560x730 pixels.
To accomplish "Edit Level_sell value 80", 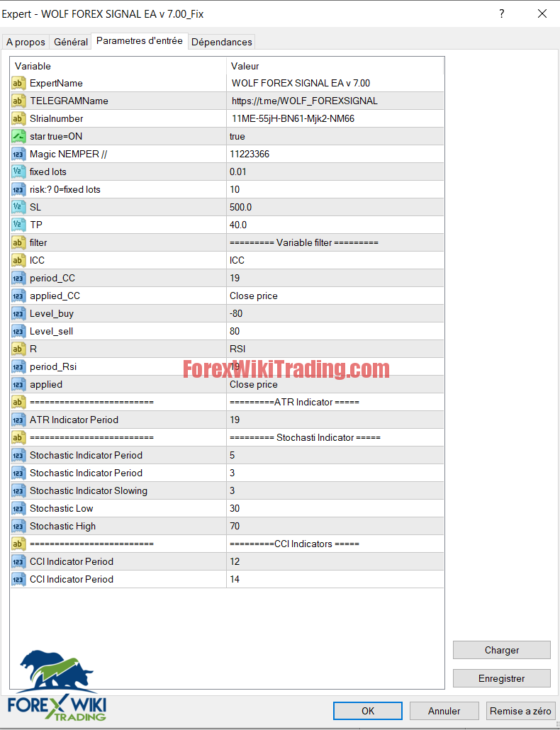I will tap(335, 332).
